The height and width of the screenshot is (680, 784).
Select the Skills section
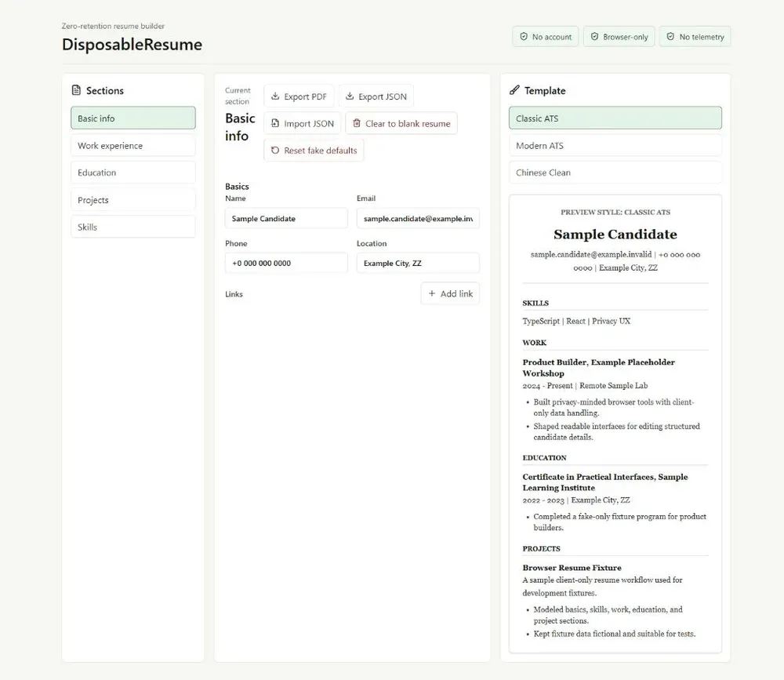133,227
